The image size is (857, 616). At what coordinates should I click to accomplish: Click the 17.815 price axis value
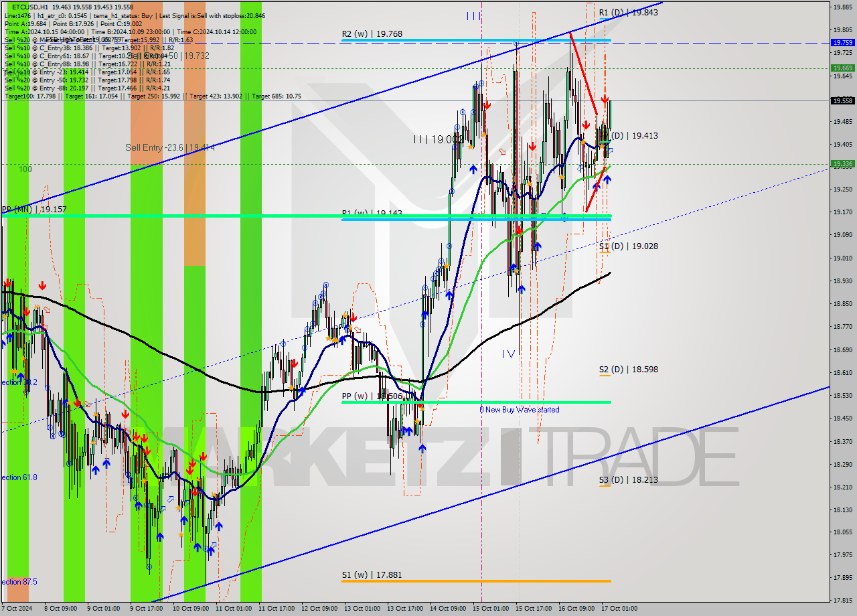click(x=842, y=600)
